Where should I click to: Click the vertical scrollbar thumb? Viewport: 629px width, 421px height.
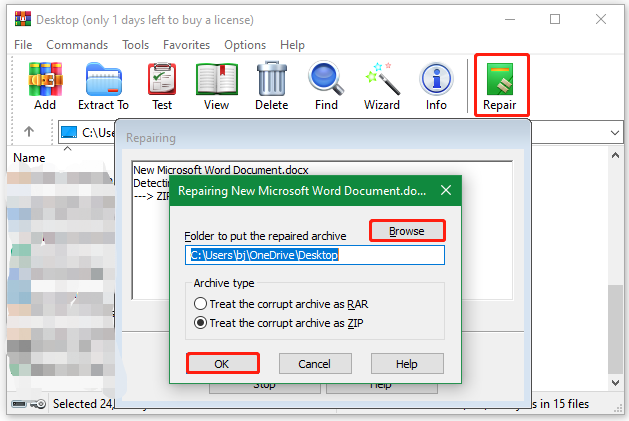615,329
